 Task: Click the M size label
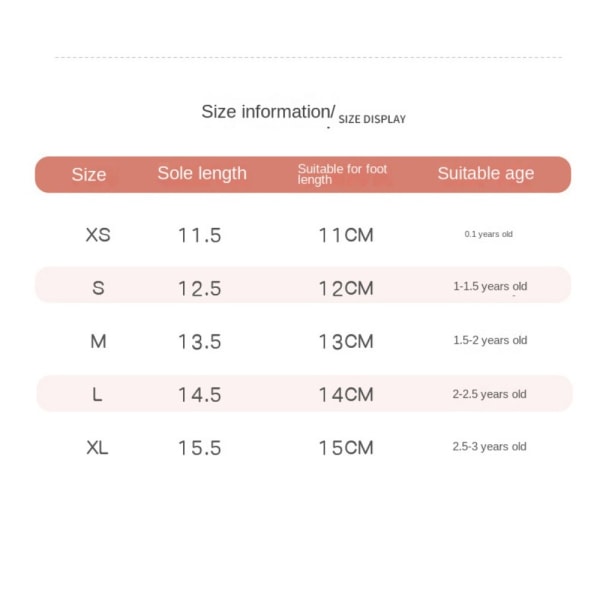point(98,341)
